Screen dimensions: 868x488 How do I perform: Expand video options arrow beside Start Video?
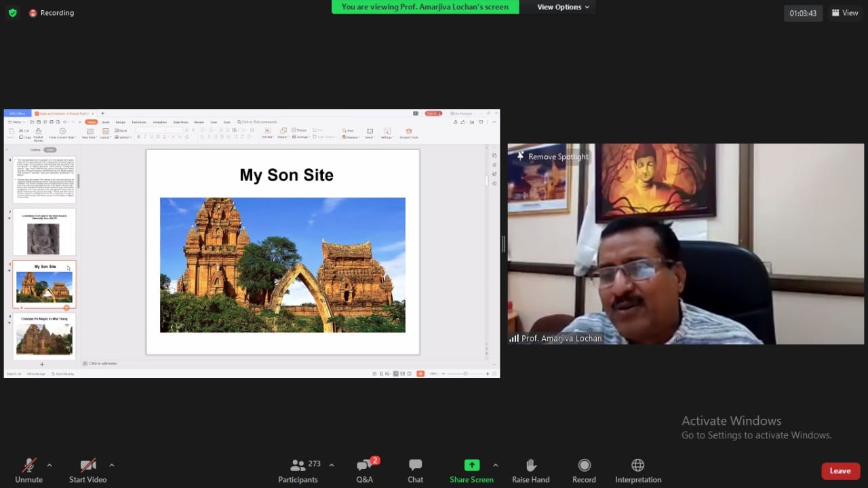pyautogui.click(x=112, y=466)
